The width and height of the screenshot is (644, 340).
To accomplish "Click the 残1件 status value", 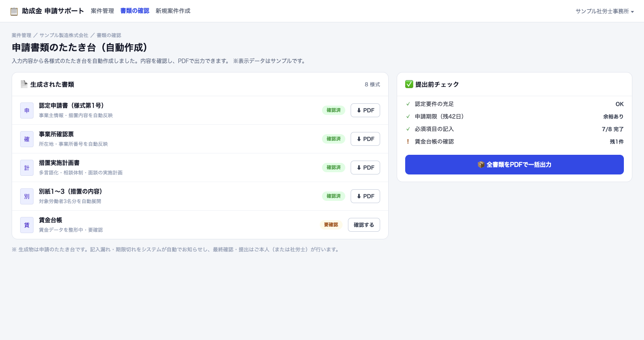I will click(617, 141).
